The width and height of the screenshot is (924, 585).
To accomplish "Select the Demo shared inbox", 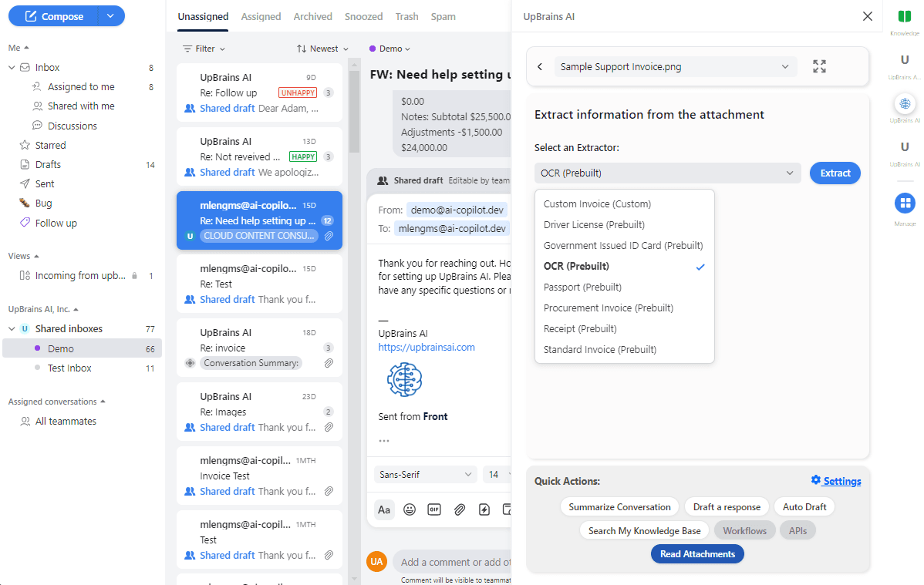I will point(82,348).
